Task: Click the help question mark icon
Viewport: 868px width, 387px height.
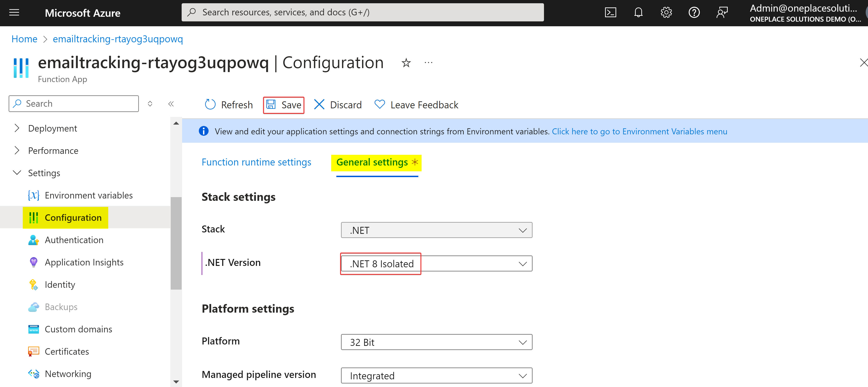Action: pos(694,13)
